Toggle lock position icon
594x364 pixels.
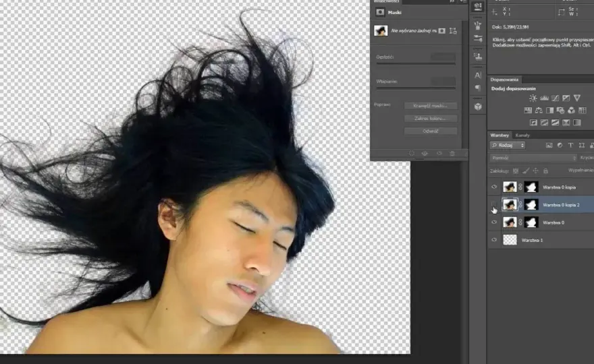pyautogui.click(x=536, y=171)
